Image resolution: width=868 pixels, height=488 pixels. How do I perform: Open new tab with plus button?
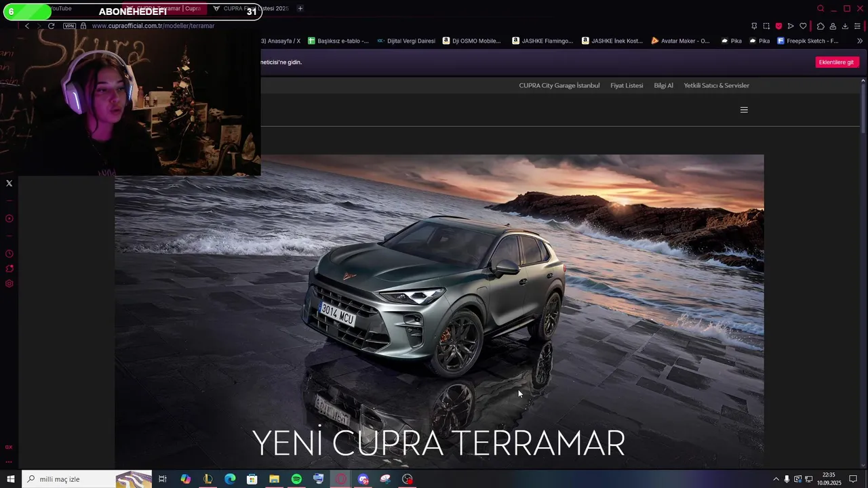[x=300, y=8]
